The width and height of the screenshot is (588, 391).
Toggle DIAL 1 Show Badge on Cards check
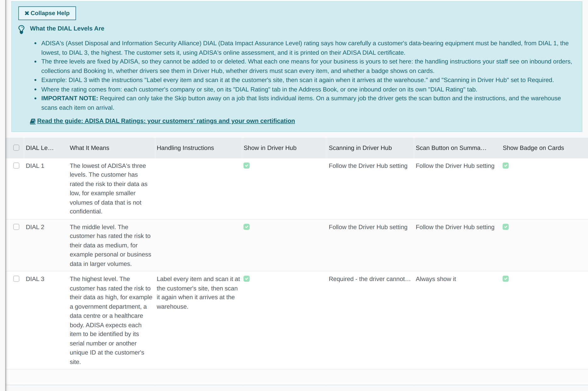pyautogui.click(x=506, y=166)
